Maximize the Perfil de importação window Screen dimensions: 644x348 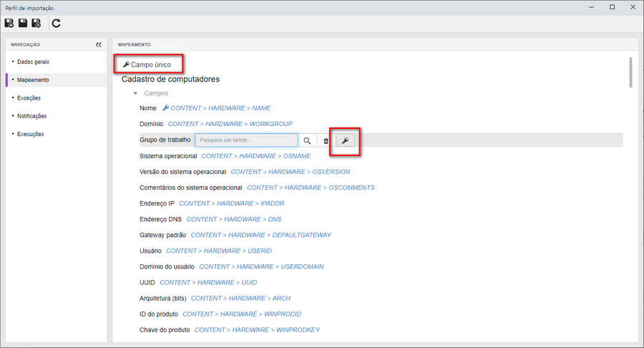click(612, 7)
